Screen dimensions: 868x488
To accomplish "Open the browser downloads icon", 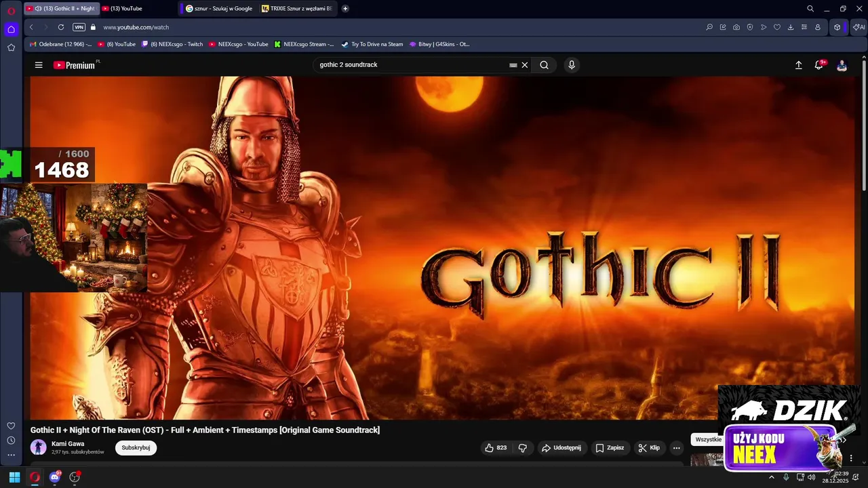I will point(791,27).
